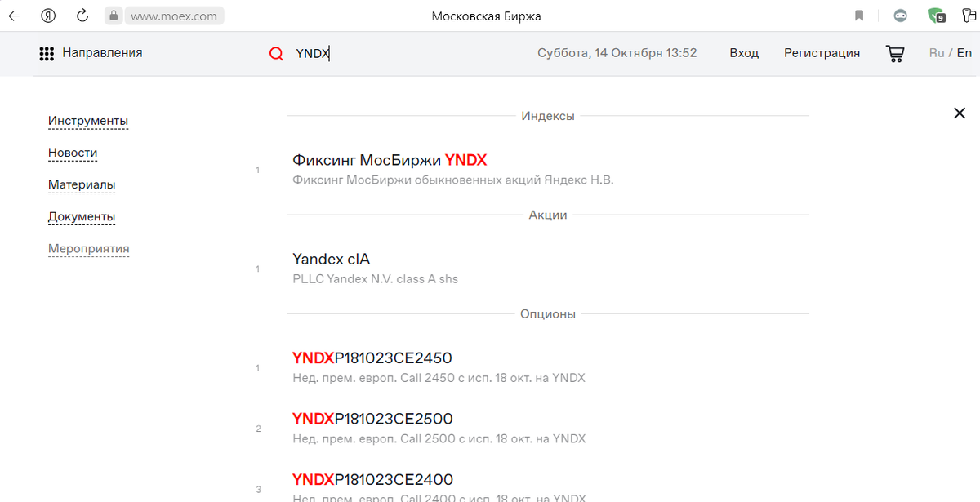Image resolution: width=980 pixels, height=502 pixels.
Task: Open the Yandex clA stock result
Action: coord(331,259)
